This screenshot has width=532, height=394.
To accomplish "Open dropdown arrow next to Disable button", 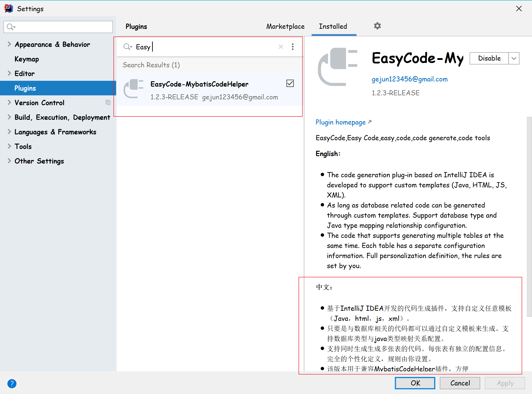I will click(514, 58).
